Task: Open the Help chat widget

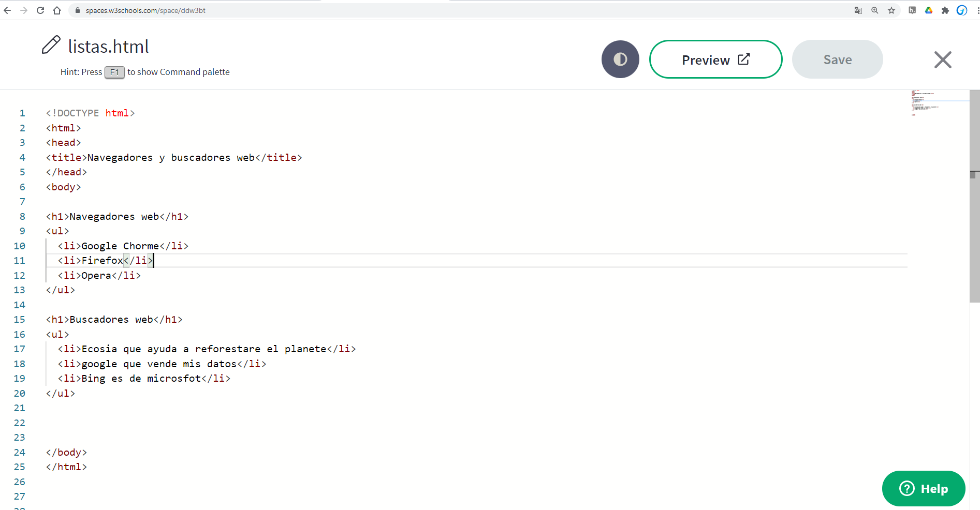Action: [x=924, y=488]
